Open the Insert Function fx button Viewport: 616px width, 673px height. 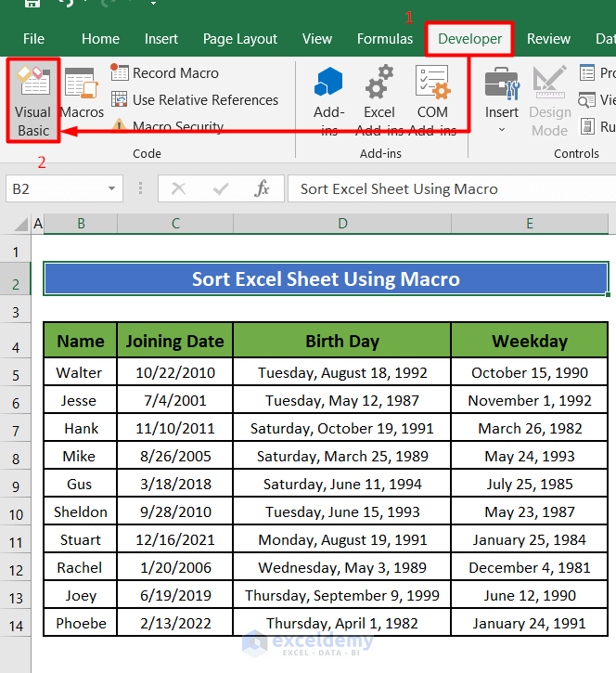click(x=262, y=188)
